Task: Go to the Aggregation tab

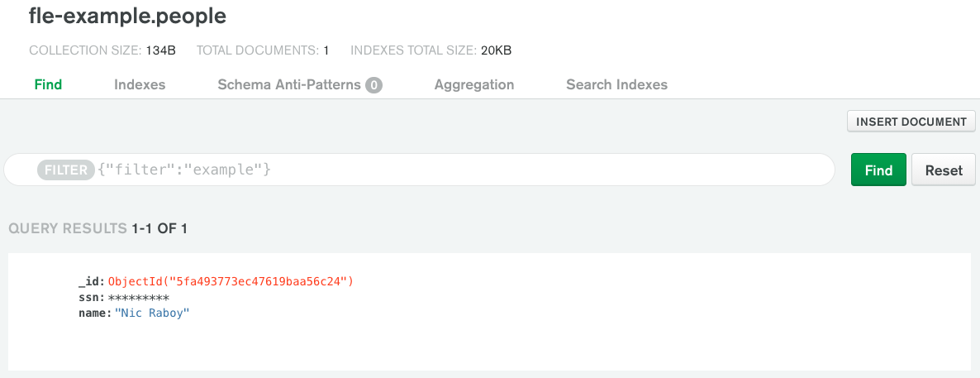Action: click(x=474, y=84)
